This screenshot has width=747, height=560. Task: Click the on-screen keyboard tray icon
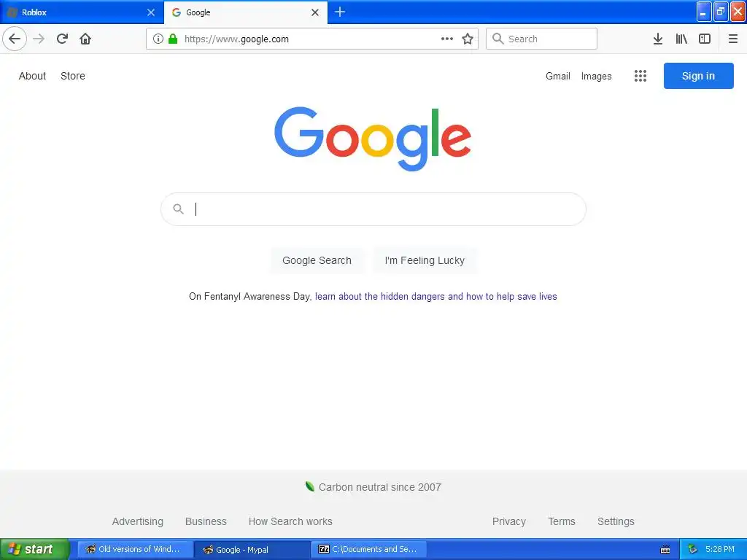point(665,550)
